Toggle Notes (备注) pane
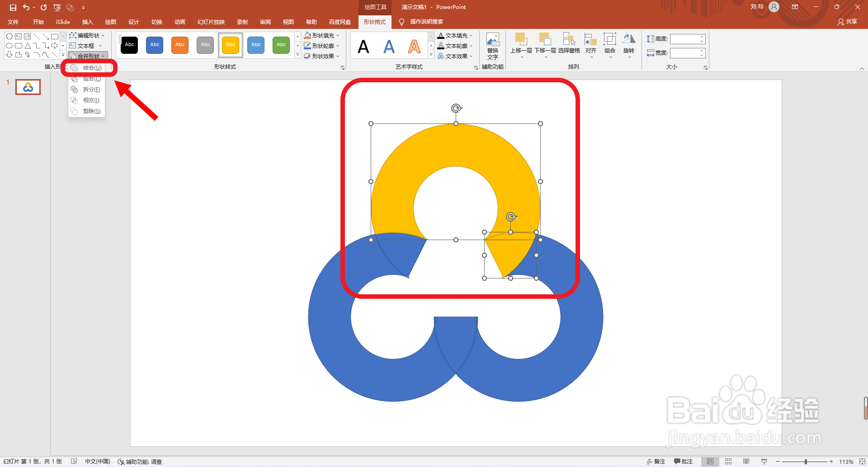The width and height of the screenshot is (868, 467). click(x=656, y=462)
